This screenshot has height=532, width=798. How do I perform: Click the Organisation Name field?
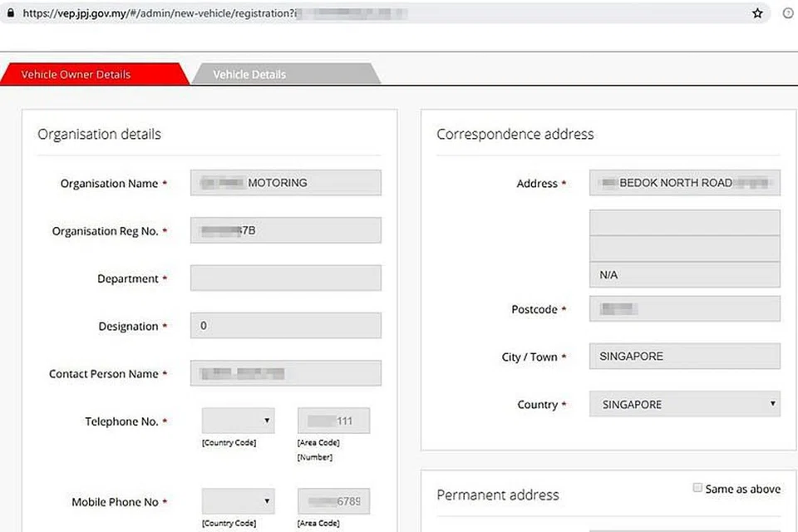click(x=285, y=183)
